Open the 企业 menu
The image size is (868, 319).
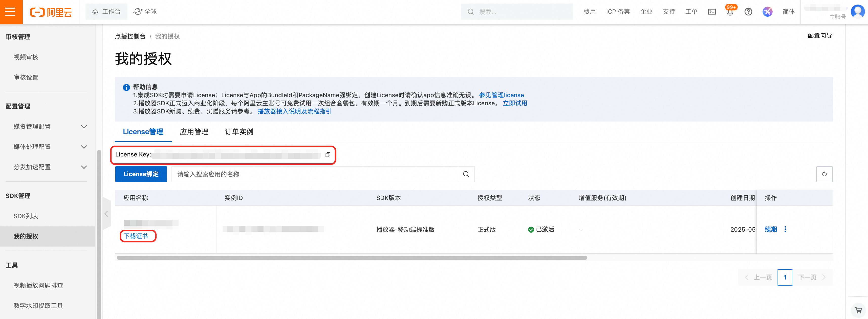click(x=646, y=12)
